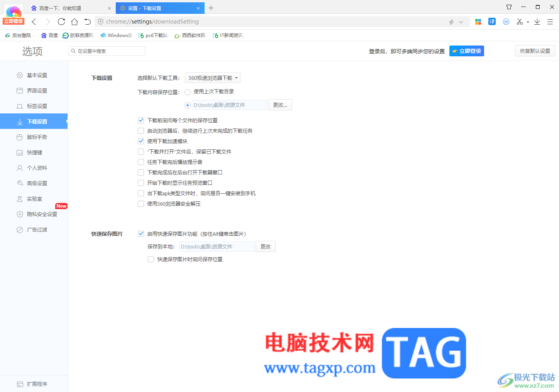559x392 pixels.
Task: Toggle 启用快速保存图片功能 checkbox
Action: coord(141,234)
